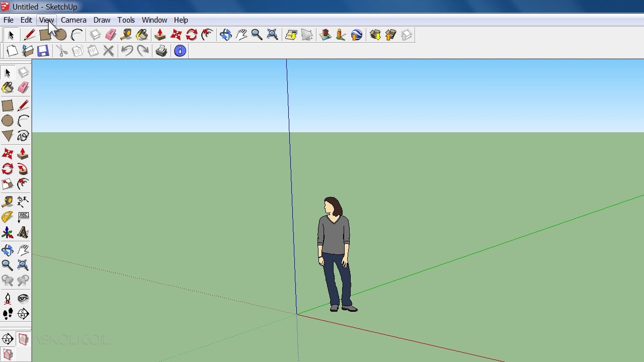The image size is (644, 362).
Task: Select the 3D Text tool
Action: (x=23, y=233)
